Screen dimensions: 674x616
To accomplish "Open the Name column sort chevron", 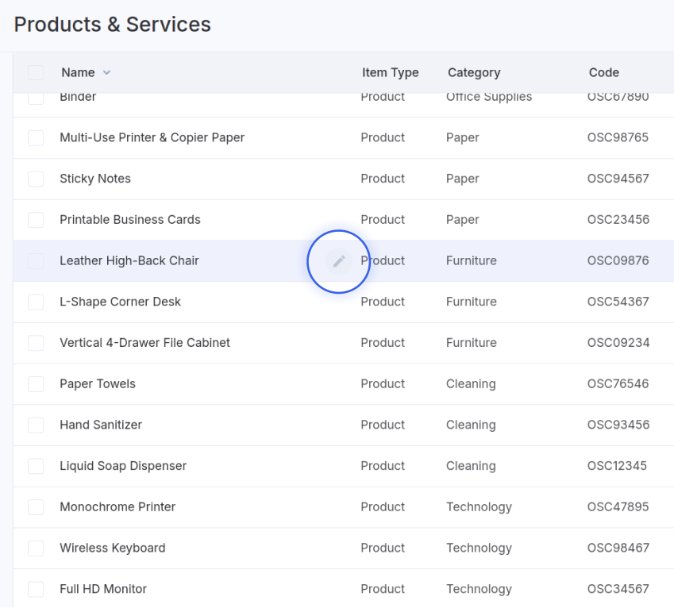I will pos(106,73).
